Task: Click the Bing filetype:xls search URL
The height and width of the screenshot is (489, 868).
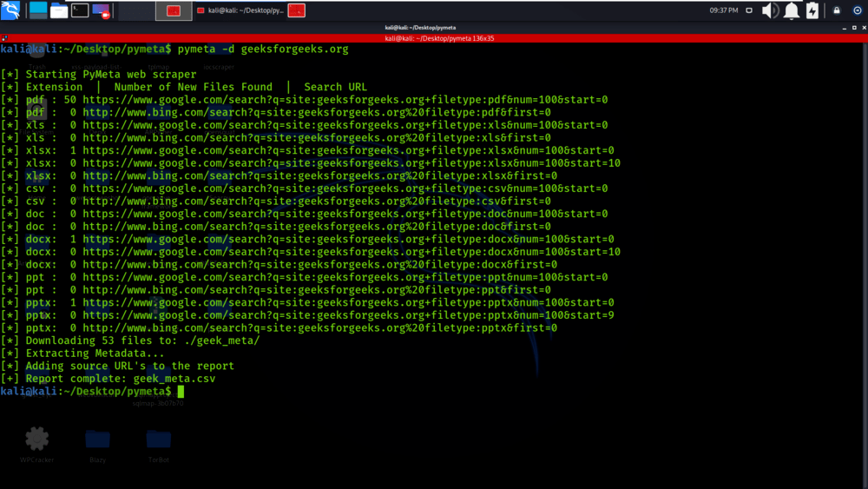Action: [317, 138]
